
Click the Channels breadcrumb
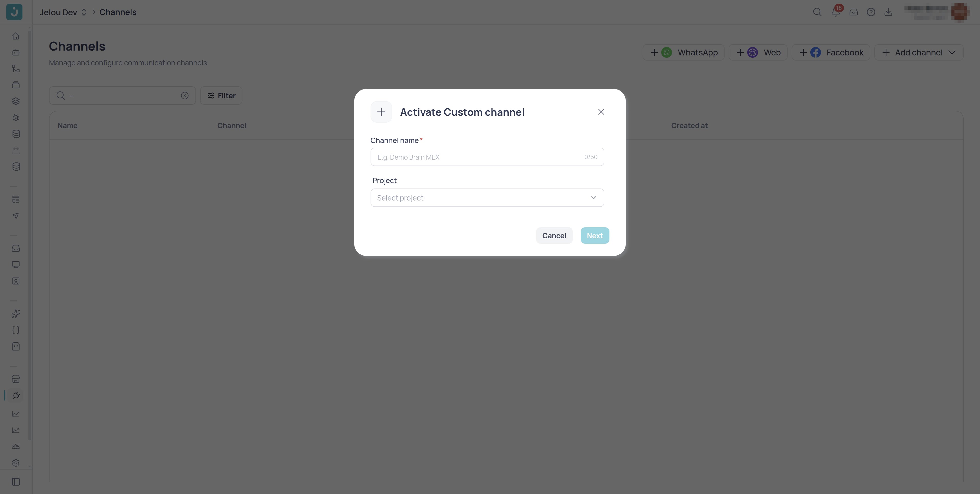point(118,12)
